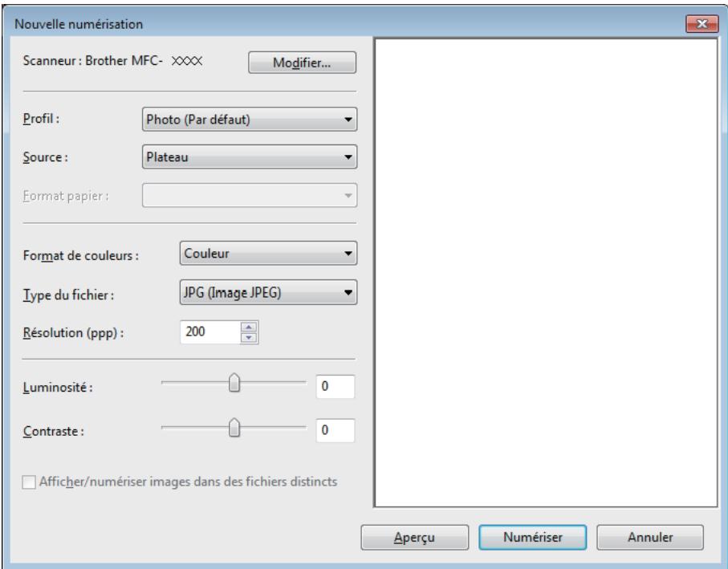Open the Type du fichier dropdown

point(268,292)
